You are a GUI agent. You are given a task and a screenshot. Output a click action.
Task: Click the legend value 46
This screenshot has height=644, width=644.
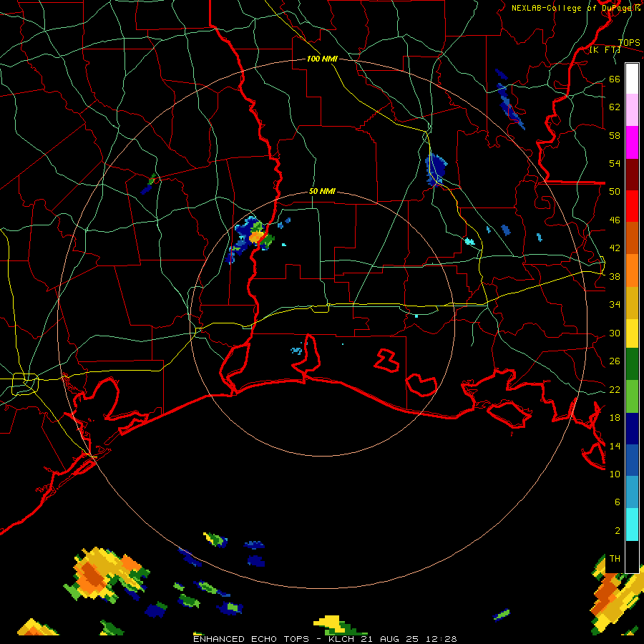click(x=615, y=220)
